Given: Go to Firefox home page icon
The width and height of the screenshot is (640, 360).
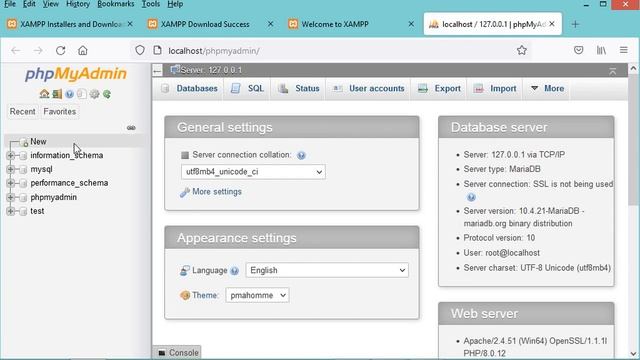Looking at the screenshot, I should point(83,51).
